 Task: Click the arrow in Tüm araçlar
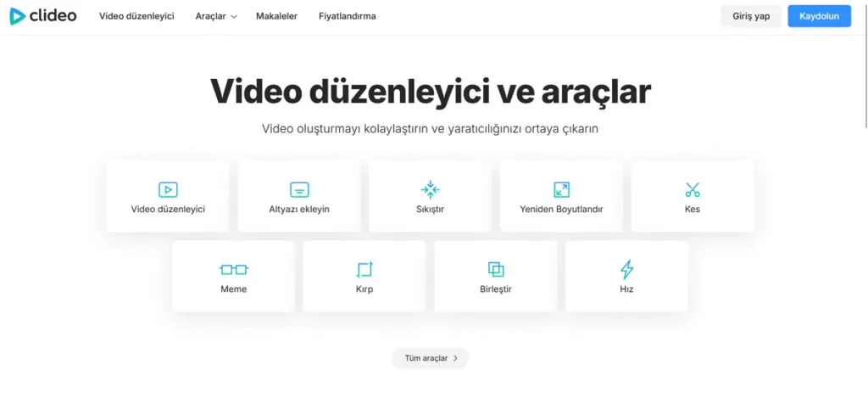455,358
